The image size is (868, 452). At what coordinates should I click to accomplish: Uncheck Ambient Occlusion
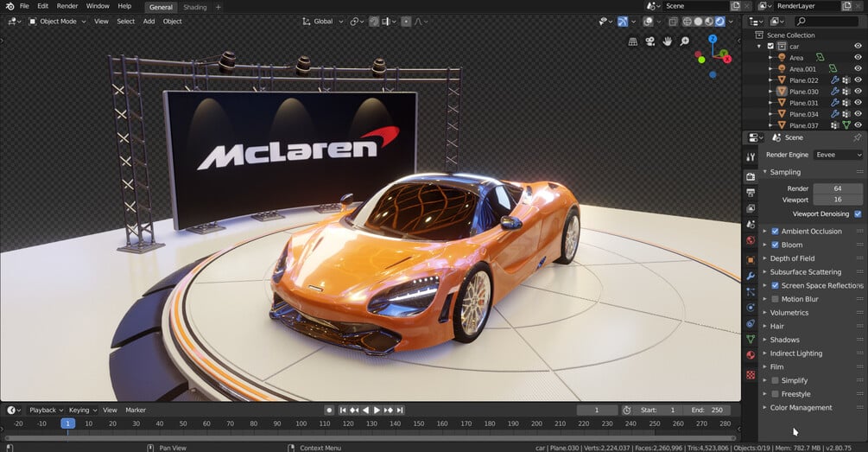[x=775, y=231]
